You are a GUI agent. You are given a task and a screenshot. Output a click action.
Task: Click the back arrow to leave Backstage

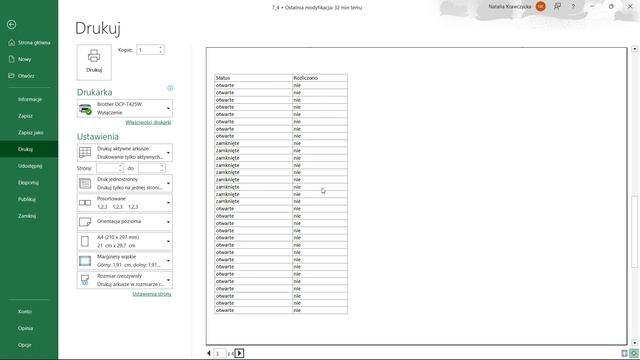[11, 24]
